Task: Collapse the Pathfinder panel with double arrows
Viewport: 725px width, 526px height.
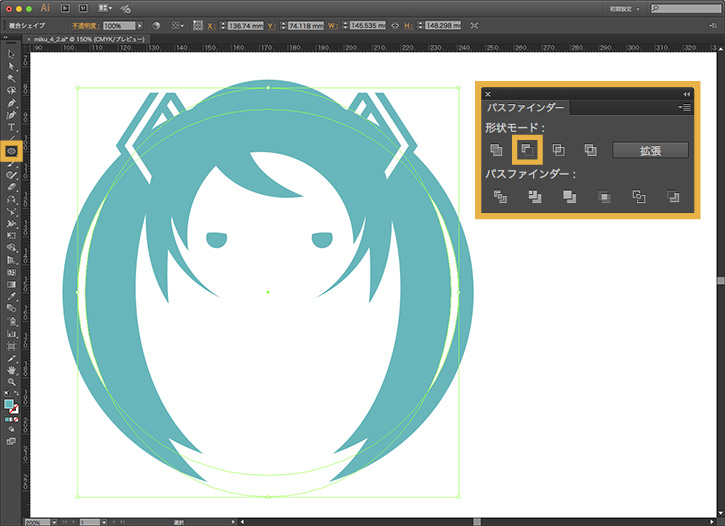Action: pyautogui.click(x=686, y=94)
